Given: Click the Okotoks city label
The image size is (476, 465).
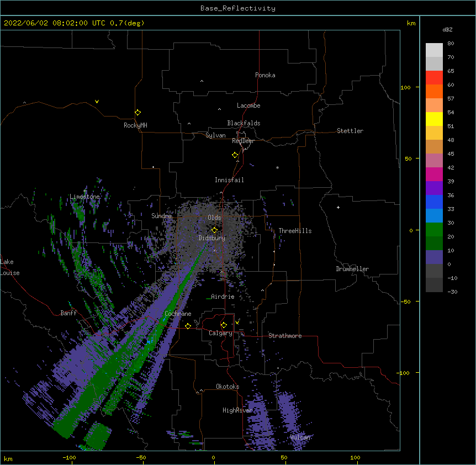Looking at the screenshot, I should point(228,387).
